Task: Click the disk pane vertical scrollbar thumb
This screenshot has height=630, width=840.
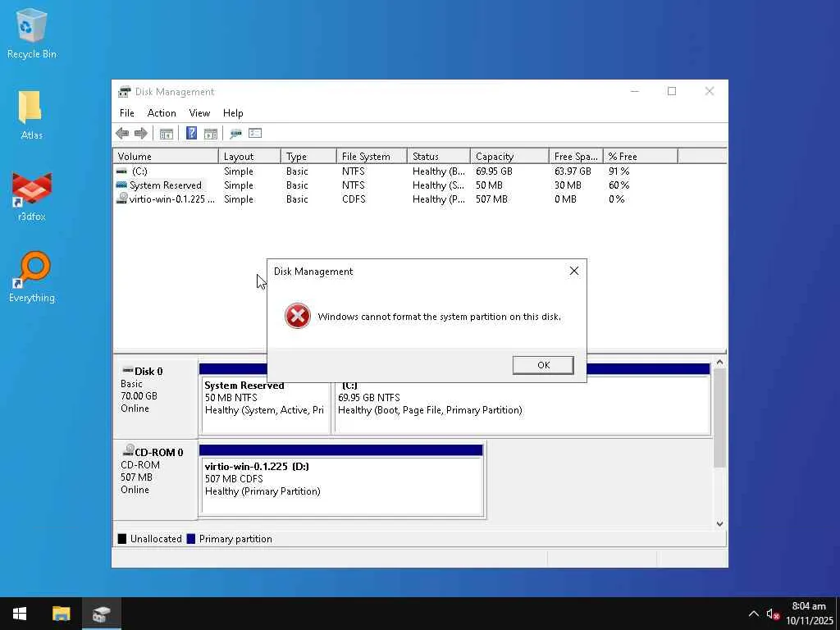Action: tap(719, 418)
